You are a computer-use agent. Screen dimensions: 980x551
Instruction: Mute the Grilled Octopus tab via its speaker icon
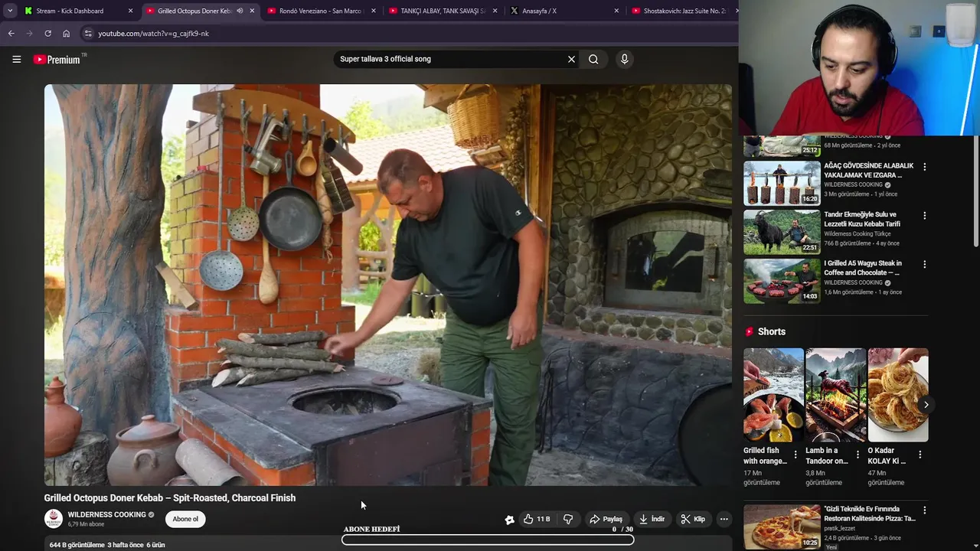pyautogui.click(x=240, y=11)
